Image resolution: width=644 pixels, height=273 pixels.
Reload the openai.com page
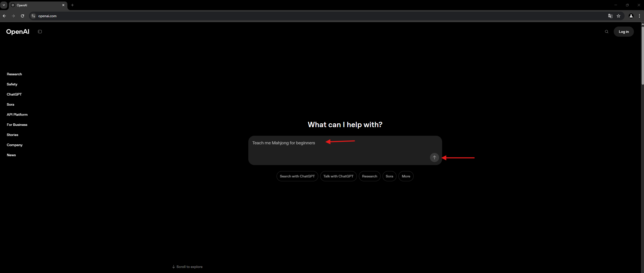click(22, 16)
